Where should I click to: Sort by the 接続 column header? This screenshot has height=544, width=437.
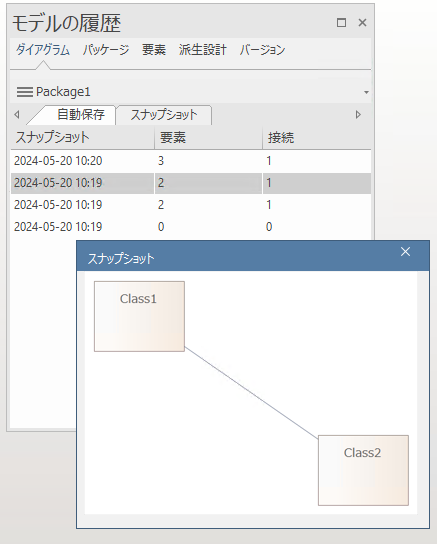coord(317,138)
